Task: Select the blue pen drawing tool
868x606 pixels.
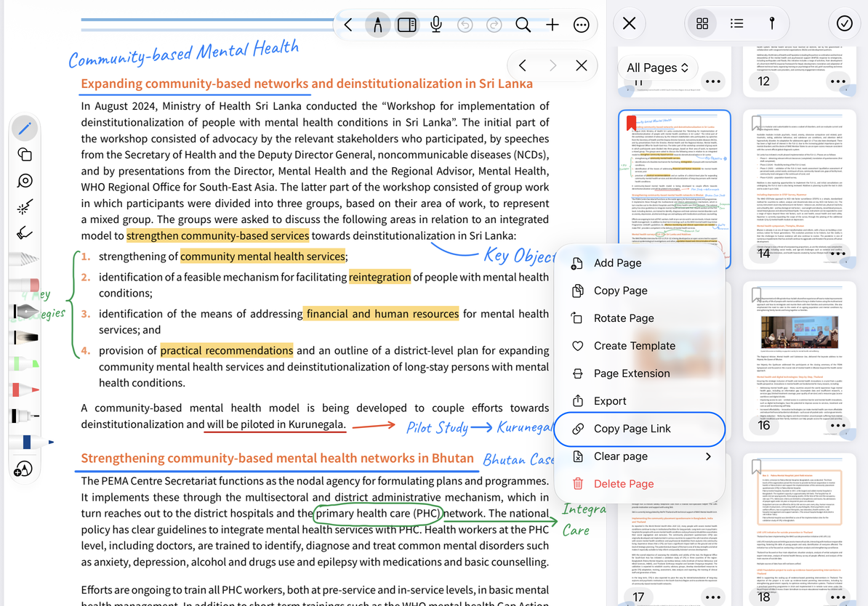Action: click(x=25, y=129)
